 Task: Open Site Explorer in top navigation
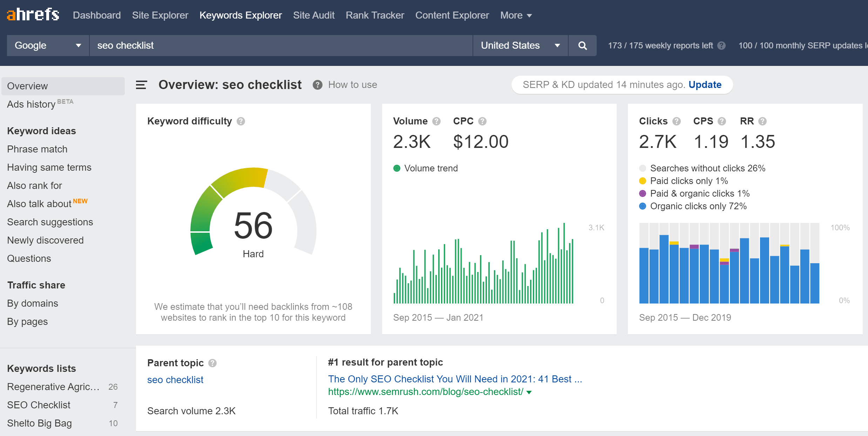point(160,15)
